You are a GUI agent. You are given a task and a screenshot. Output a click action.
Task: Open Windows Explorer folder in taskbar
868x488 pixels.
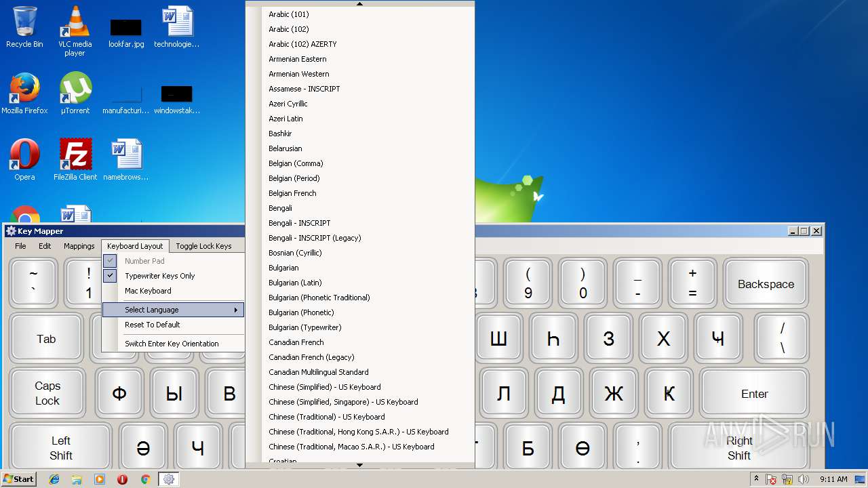[x=77, y=479]
